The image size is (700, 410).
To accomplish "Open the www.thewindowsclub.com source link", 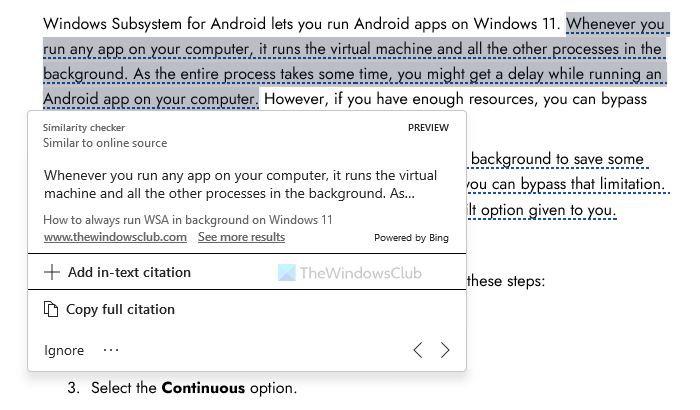I will pyautogui.click(x=115, y=237).
